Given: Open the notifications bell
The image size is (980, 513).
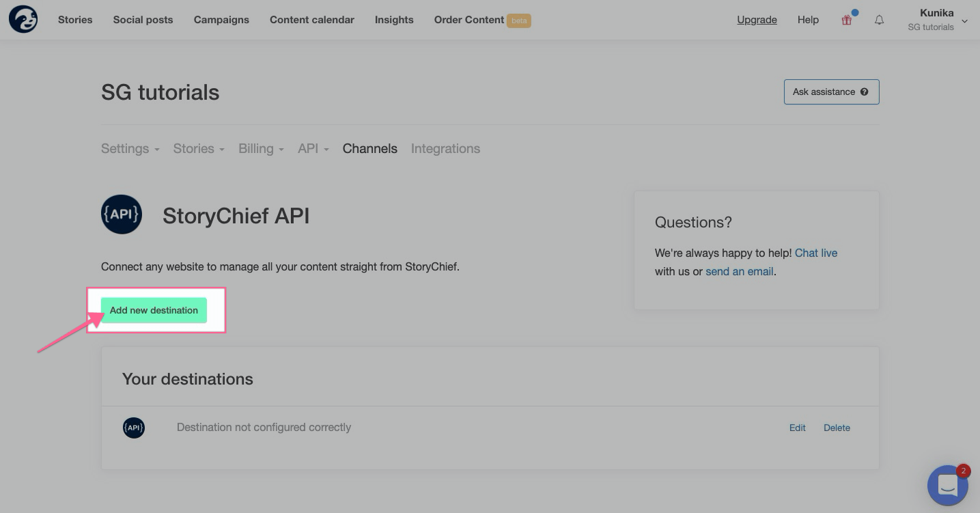Looking at the screenshot, I should tap(880, 20).
